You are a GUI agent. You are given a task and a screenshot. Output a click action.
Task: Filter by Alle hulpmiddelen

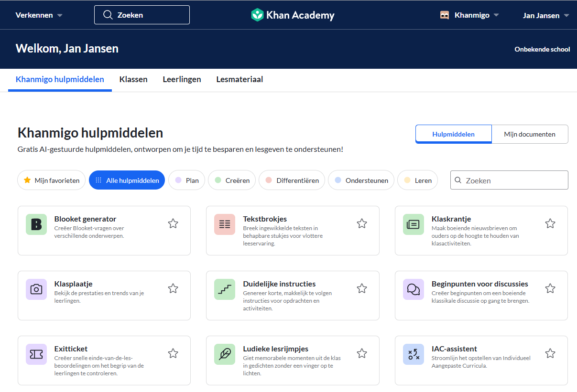point(127,180)
